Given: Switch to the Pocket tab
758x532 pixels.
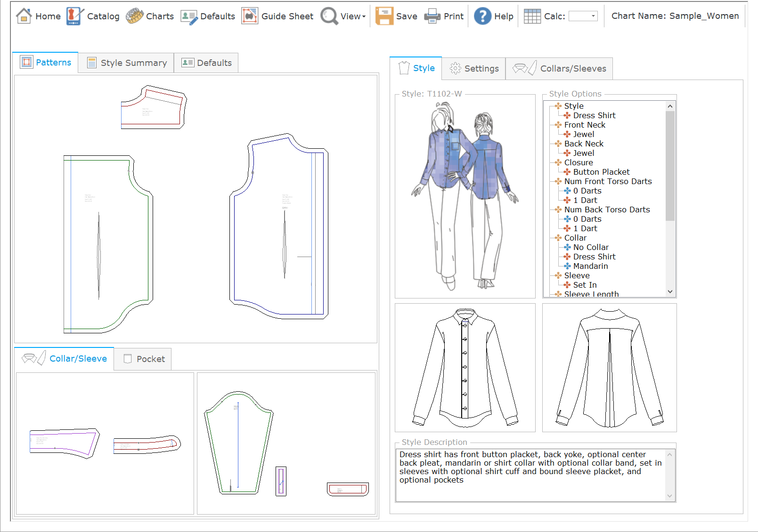Looking at the screenshot, I should pos(143,359).
